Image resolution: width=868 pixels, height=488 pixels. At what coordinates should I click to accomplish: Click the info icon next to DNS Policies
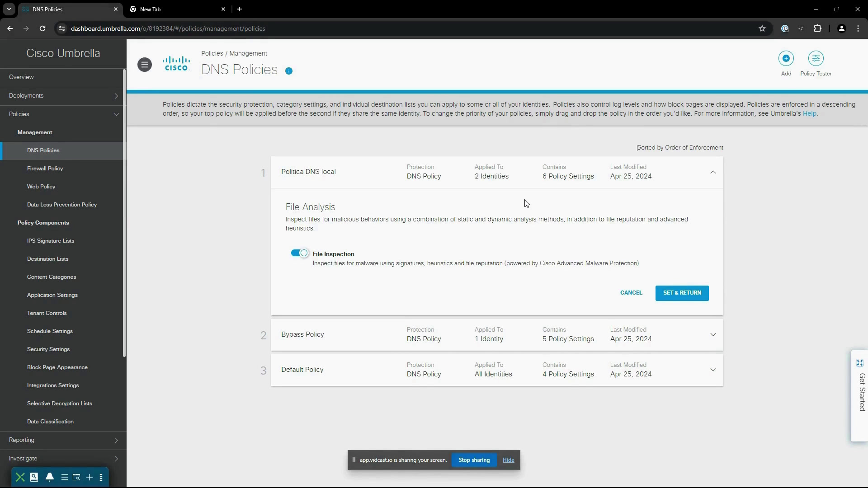[289, 71]
